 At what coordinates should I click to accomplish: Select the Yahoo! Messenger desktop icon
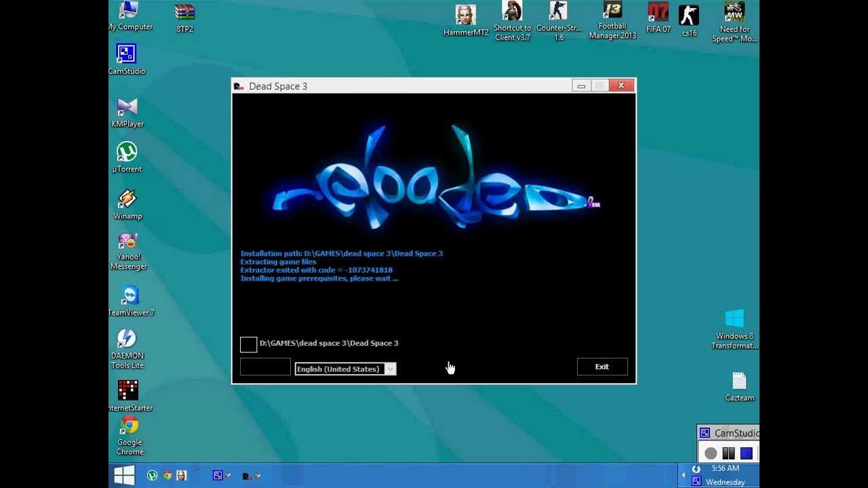(128, 251)
